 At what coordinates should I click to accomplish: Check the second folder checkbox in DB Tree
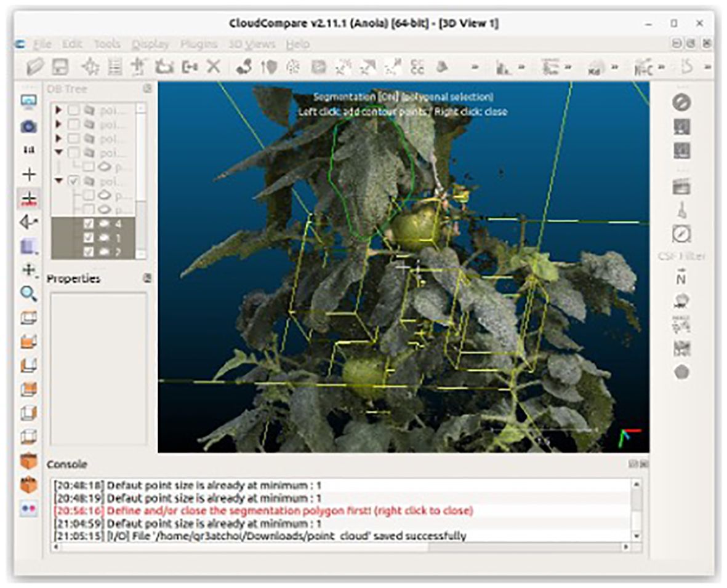pyautogui.click(x=74, y=124)
